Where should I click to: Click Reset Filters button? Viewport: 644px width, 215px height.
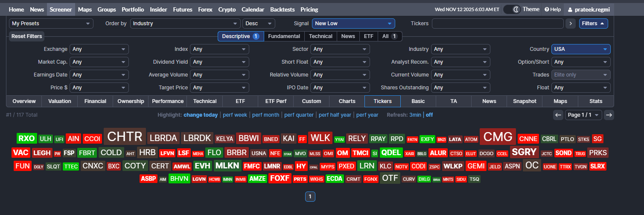tap(26, 36)
